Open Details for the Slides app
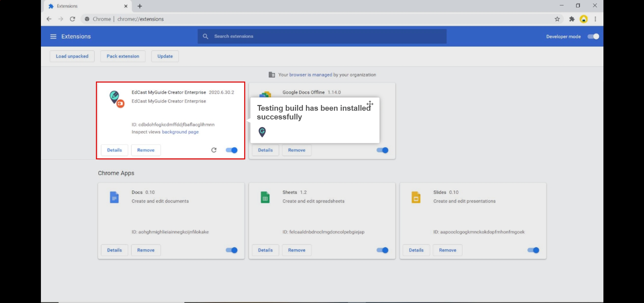Image resolution: width=644 pixels, height=303 pixels. click(x=416, y=250)
